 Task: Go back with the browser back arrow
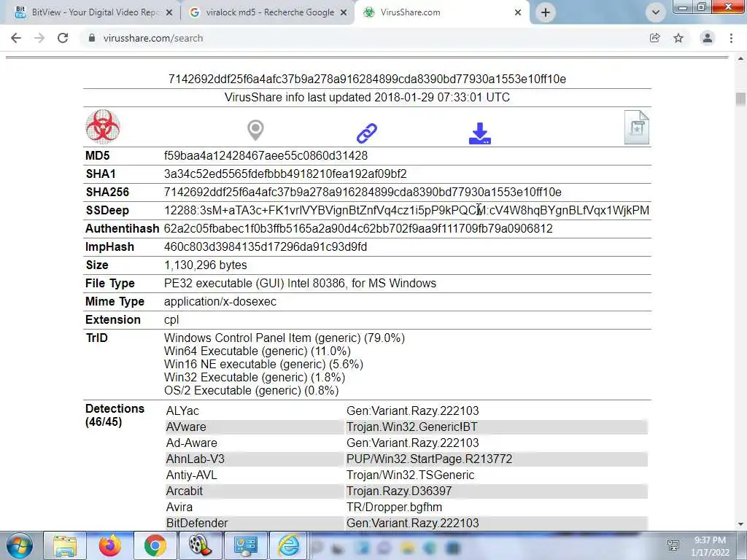(16, 38)
